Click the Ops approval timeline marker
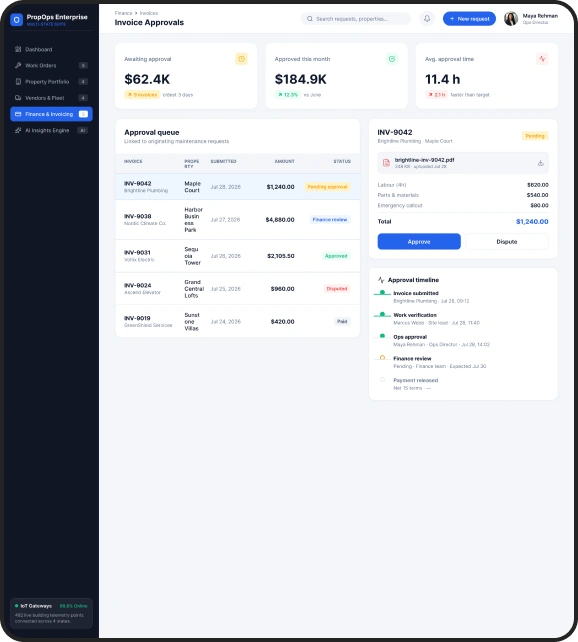 382,336
